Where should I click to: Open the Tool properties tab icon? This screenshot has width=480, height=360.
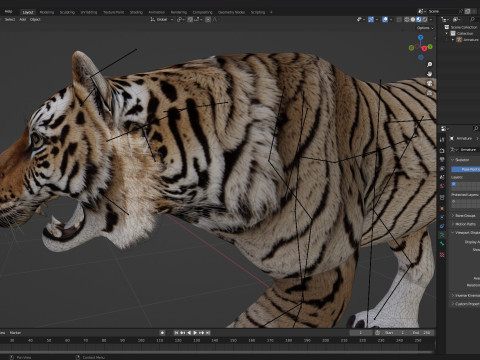pos(442,140)
